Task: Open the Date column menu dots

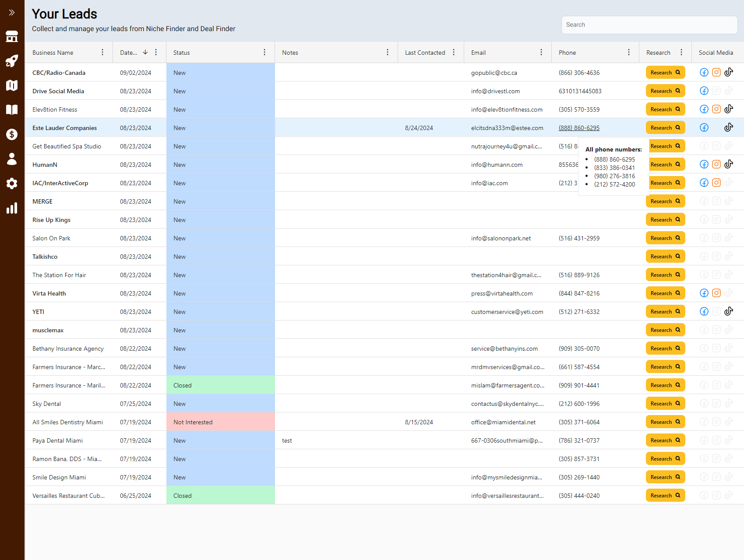Action: pyautogui.click(x=156, y=52)
